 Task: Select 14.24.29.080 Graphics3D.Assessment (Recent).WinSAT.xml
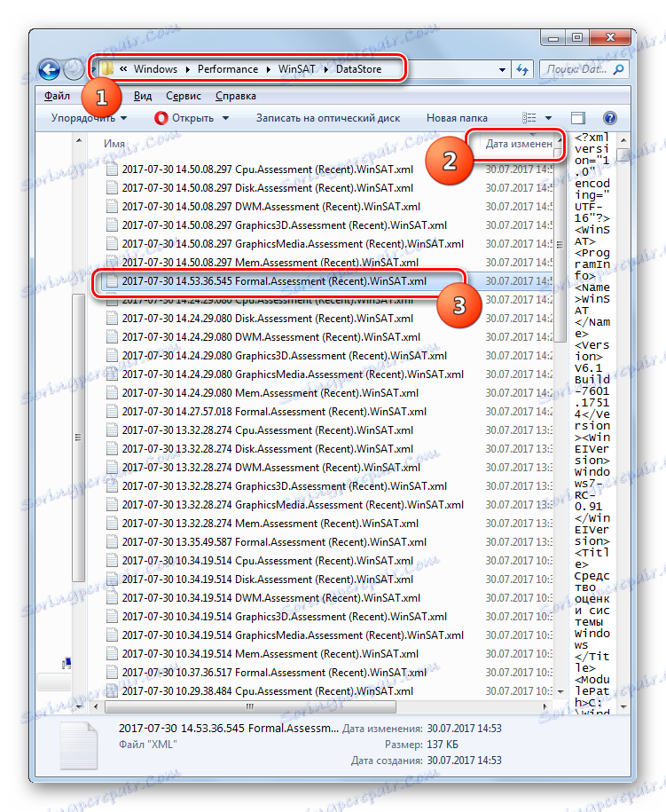pos(285,356)
